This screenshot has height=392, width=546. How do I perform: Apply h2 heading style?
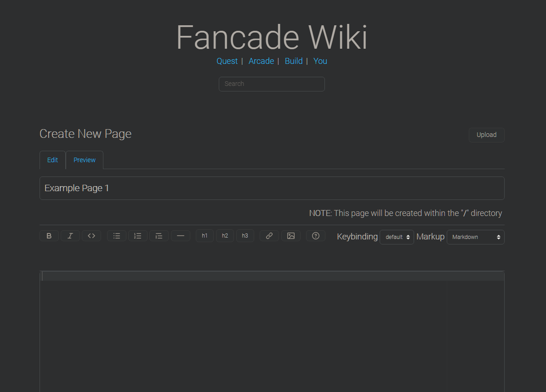coord(225,236)
